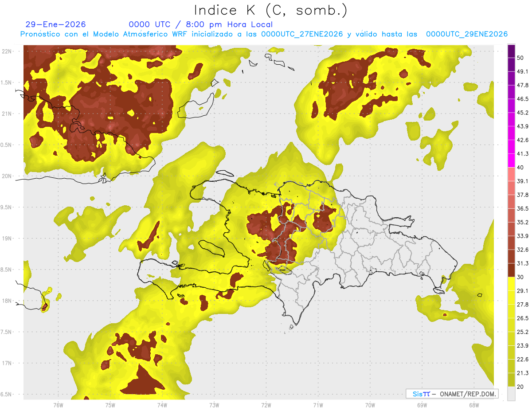Click the '18N' latitude label
The height and width of the screenshot is (411, 532).
(7, 301)
